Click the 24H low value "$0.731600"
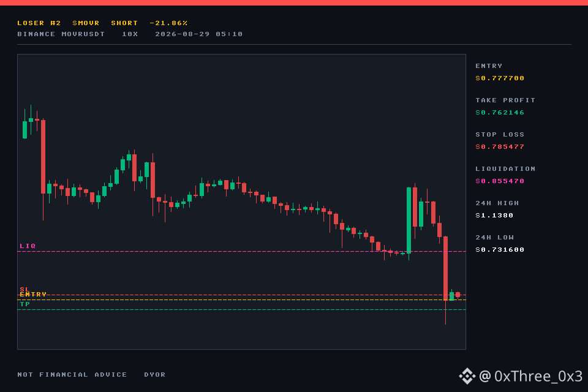Screen dimensions: 588x392 [500, 249]
